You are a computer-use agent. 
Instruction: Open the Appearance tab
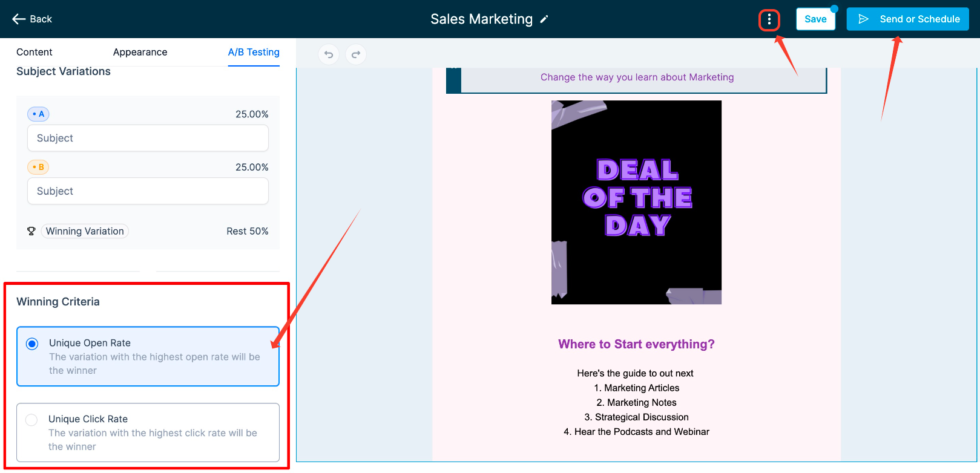pyautogui.click(x=140, y=52)
